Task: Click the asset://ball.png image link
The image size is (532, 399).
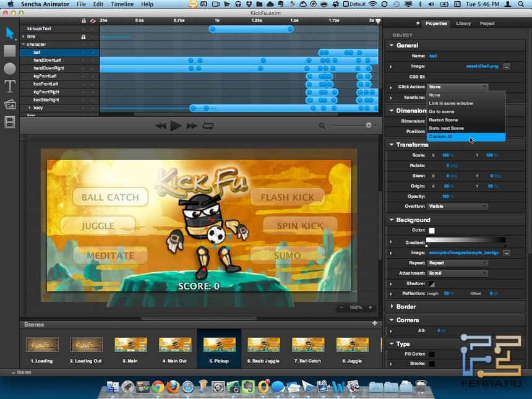Action: click(482, 66)
